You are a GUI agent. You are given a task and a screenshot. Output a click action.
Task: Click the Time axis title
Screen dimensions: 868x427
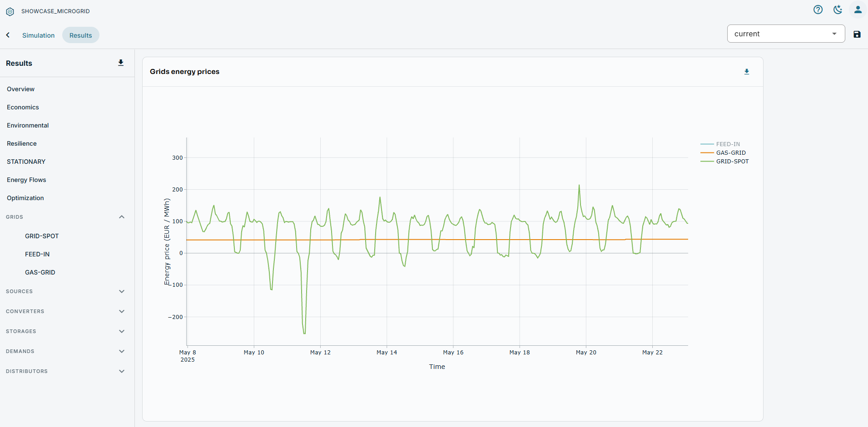[437, 367]
